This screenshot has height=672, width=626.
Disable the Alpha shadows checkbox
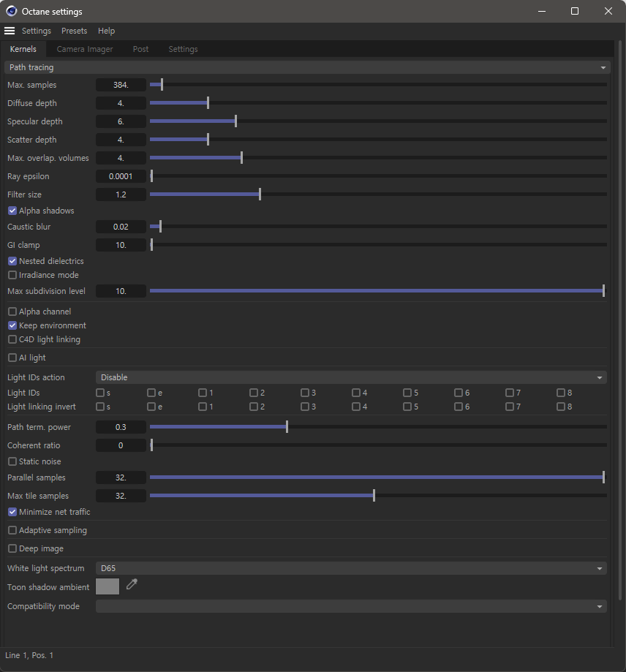(x=12, y=211)
